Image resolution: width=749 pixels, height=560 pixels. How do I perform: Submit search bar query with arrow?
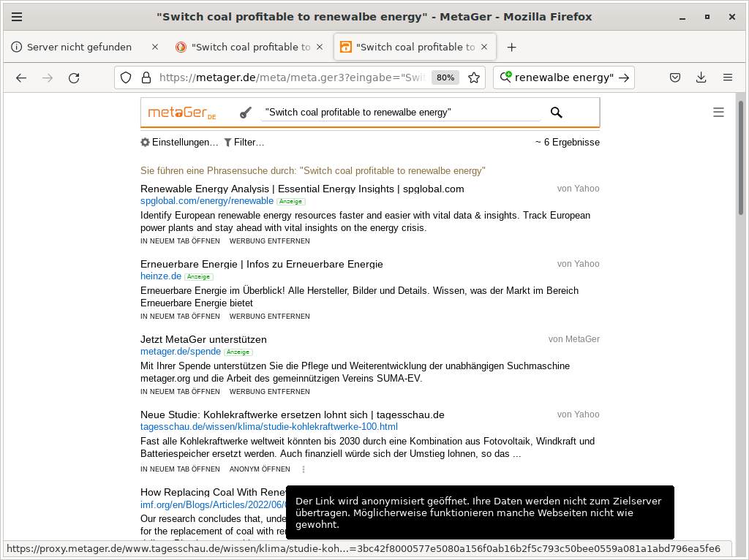624,77
